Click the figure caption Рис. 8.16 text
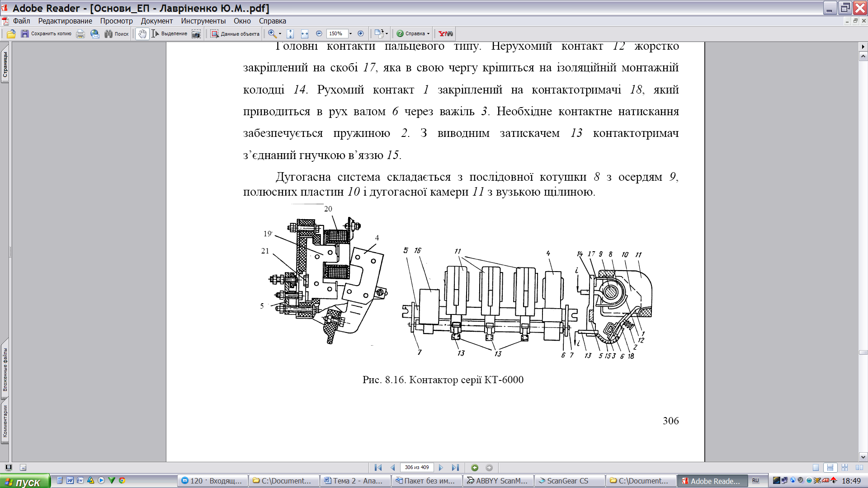This screenshot has width=868, height=488. [x=443, y=380]
